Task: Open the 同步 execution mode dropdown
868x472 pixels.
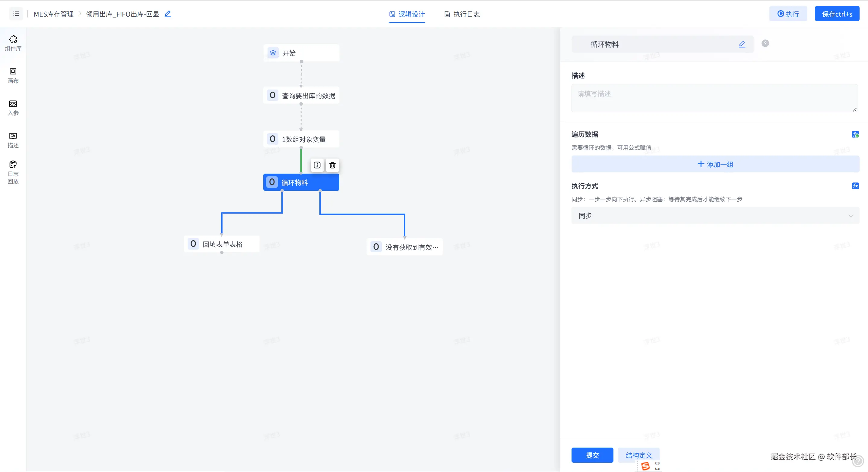Action: click(x=715, y=216)
